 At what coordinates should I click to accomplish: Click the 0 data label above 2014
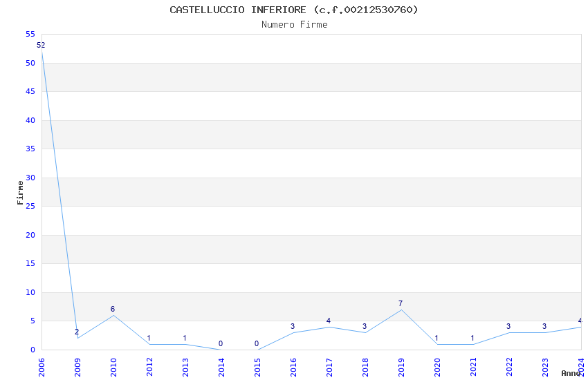(221, 344)
